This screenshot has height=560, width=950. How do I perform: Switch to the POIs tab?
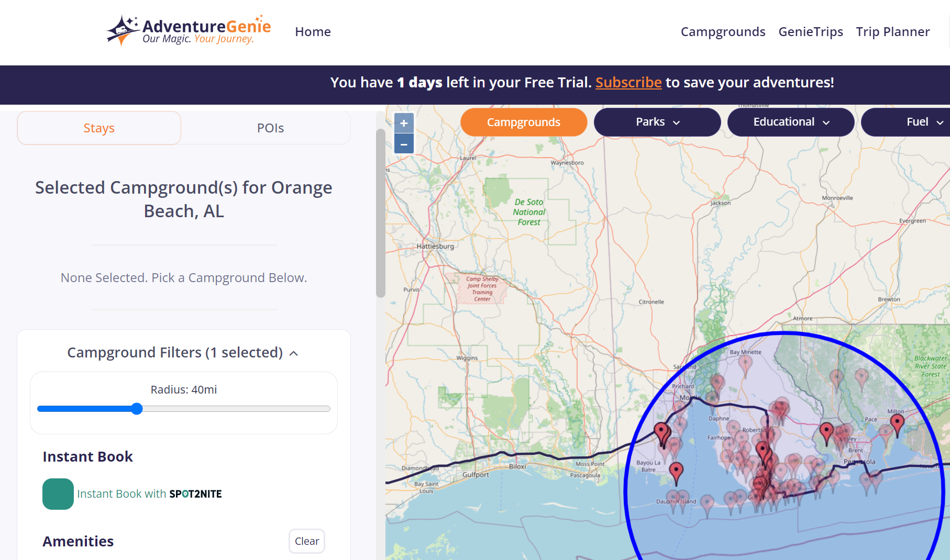[270, 128]
